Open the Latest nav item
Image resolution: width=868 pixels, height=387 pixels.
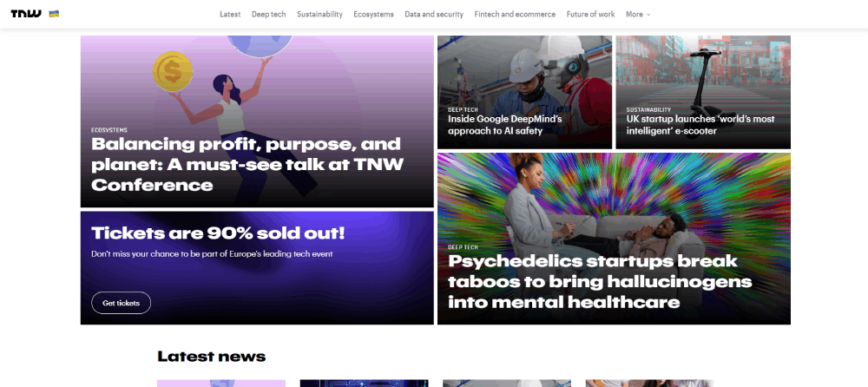pos(230,15)
